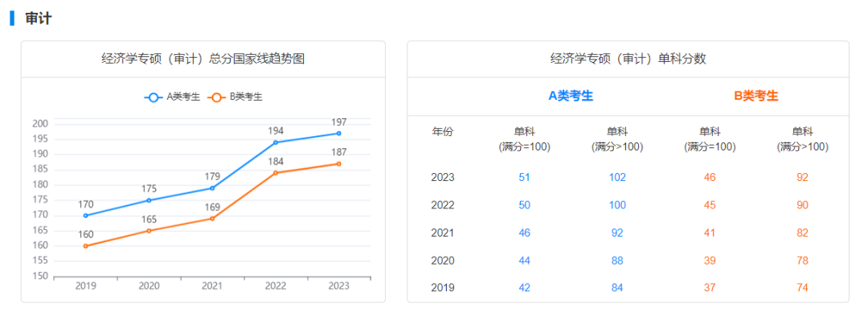Click the 2023 orange data point labeled 187
This screenshot has width=868, height=317.
click(x=339, y=164)
